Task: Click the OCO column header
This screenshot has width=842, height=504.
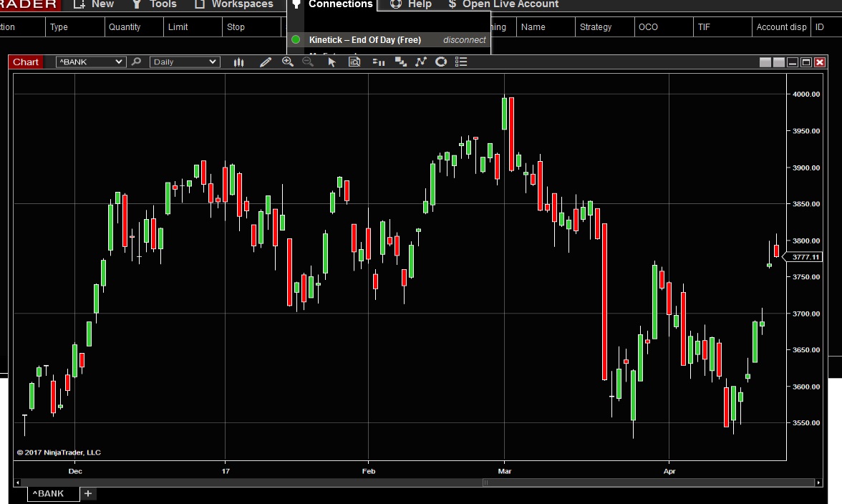Action: [x=663, y=26]
